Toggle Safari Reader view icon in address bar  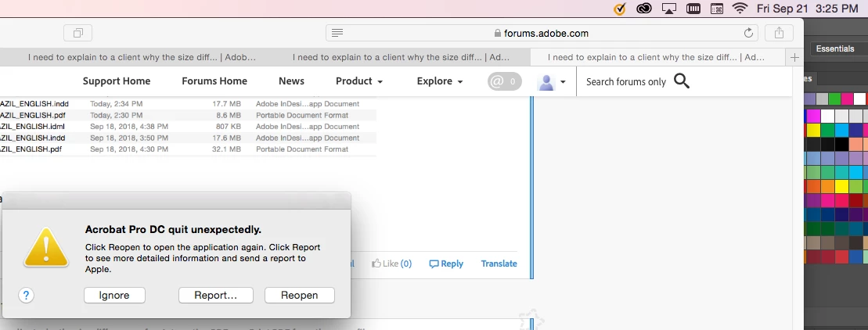pyautogui.click(x=337, y=33)
